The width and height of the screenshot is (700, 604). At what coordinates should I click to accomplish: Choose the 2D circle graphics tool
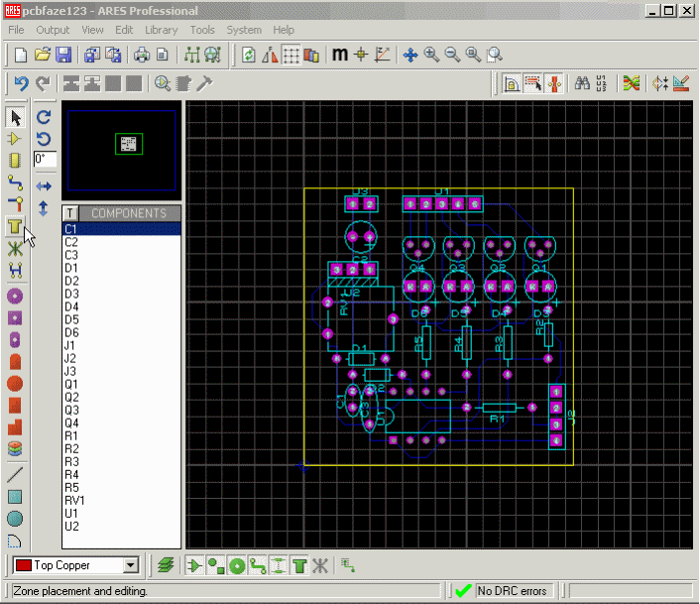tap(15, 519)
